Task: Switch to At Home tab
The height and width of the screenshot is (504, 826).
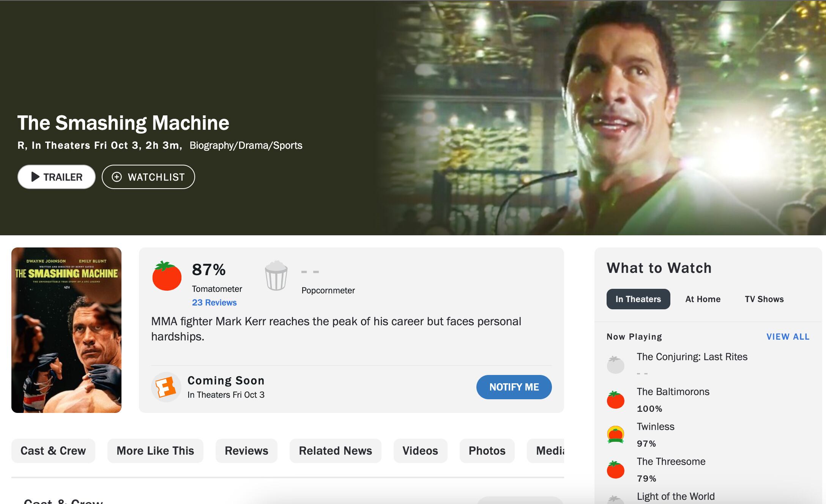Action: click(x=703, y=299)
